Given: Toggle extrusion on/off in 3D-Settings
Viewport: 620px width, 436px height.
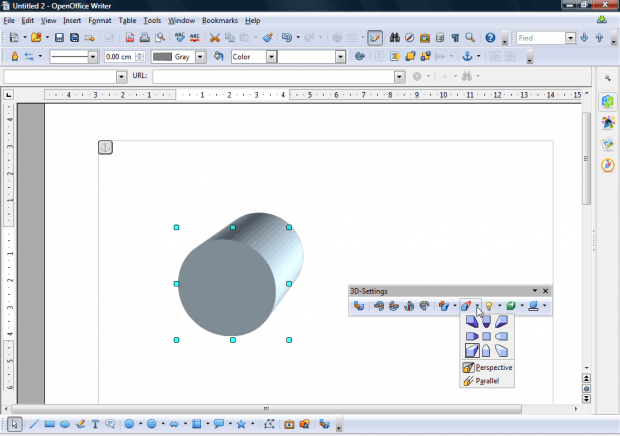Looking at the screenshot, I should (359, 306).
